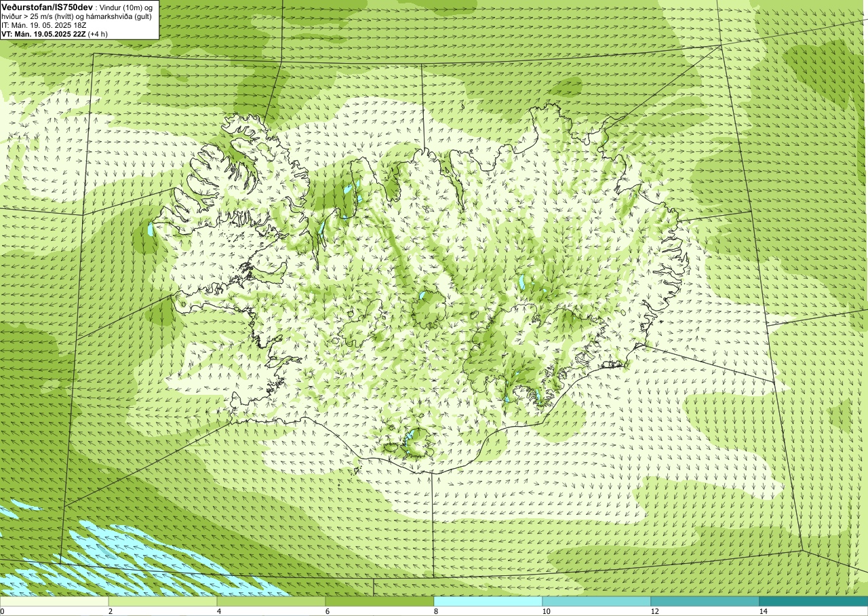Click the '6' label on the color scale
This screenshot has height=616, width=868.
328,611
